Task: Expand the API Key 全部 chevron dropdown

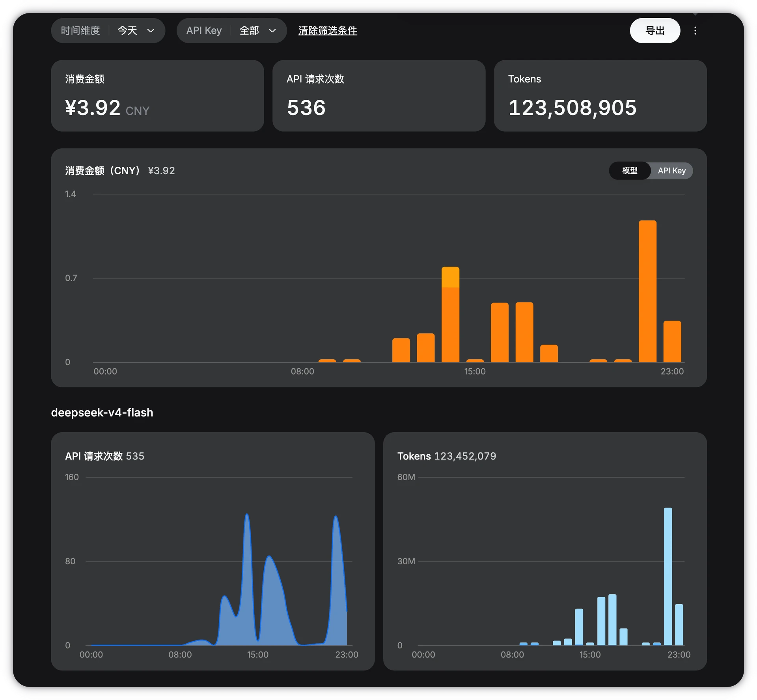Action: coord(272,30)
